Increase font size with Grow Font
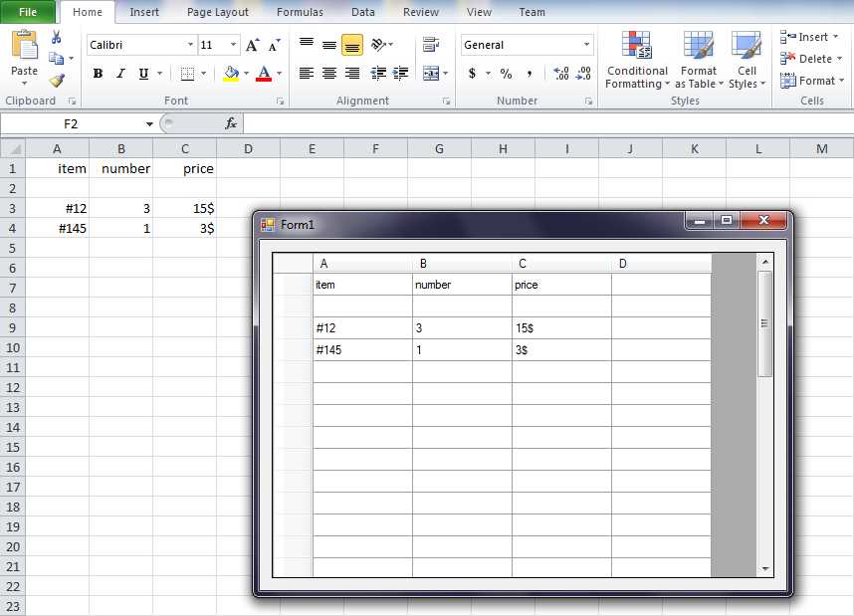 pos(252,45)
